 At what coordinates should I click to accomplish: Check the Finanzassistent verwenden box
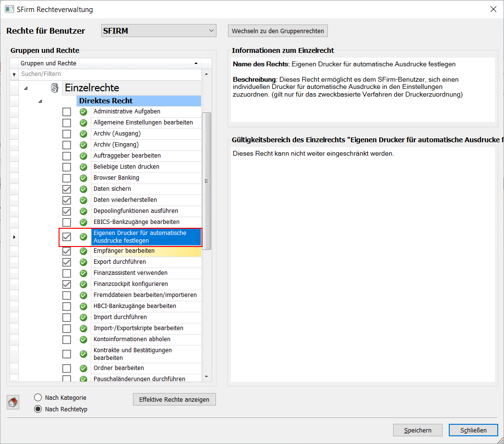click(x=67, y=273)
